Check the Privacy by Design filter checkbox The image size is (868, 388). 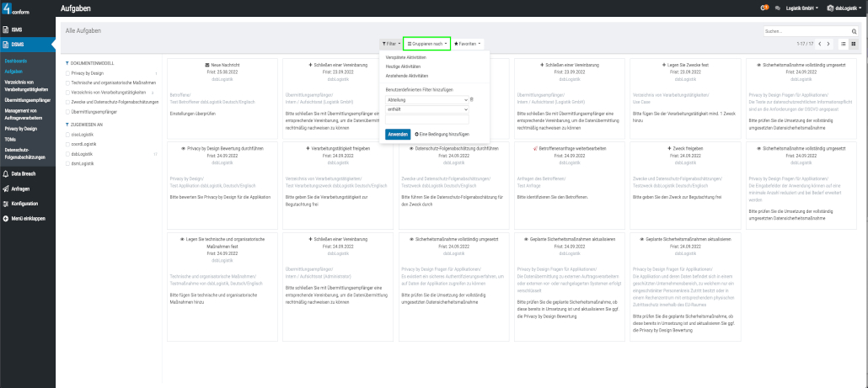point(67,73)
